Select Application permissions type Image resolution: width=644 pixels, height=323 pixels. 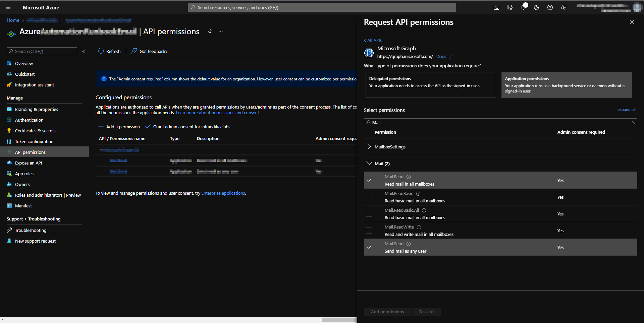[567, 85]
